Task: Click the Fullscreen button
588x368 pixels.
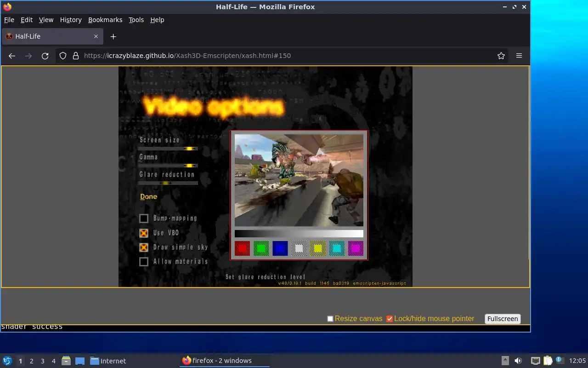Action: [503, 319]
